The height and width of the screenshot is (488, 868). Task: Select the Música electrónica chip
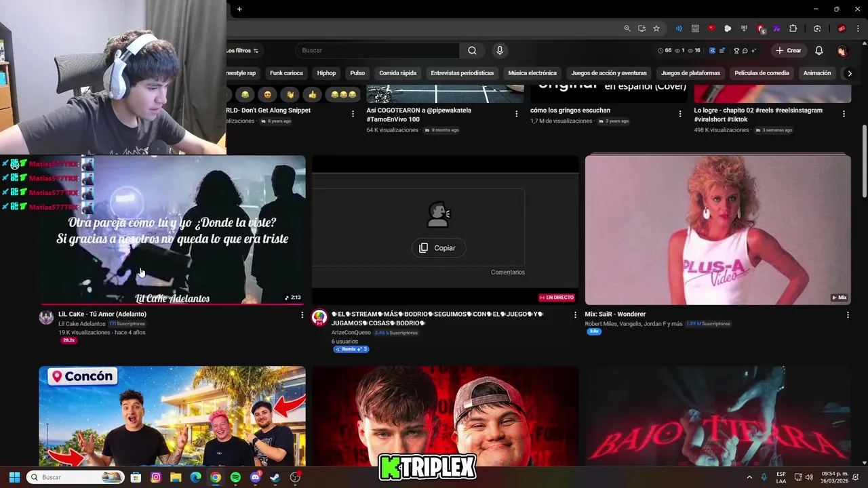pos(532,73)
